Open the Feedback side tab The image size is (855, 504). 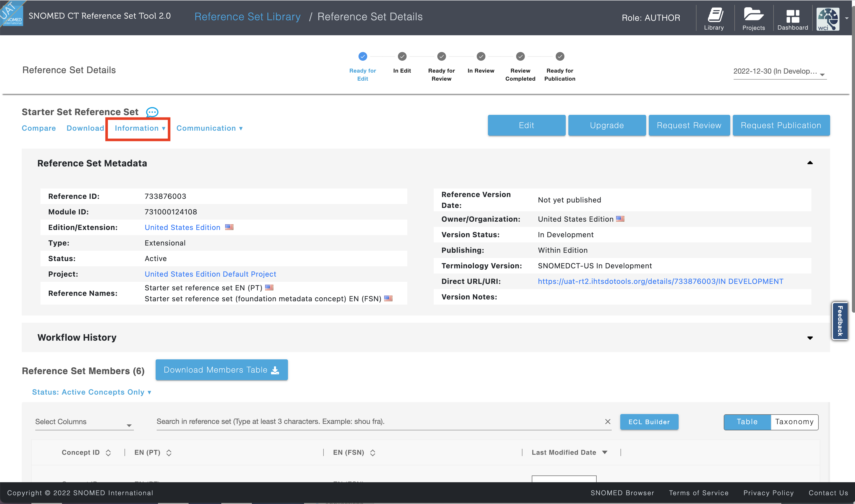pos(840,321)
